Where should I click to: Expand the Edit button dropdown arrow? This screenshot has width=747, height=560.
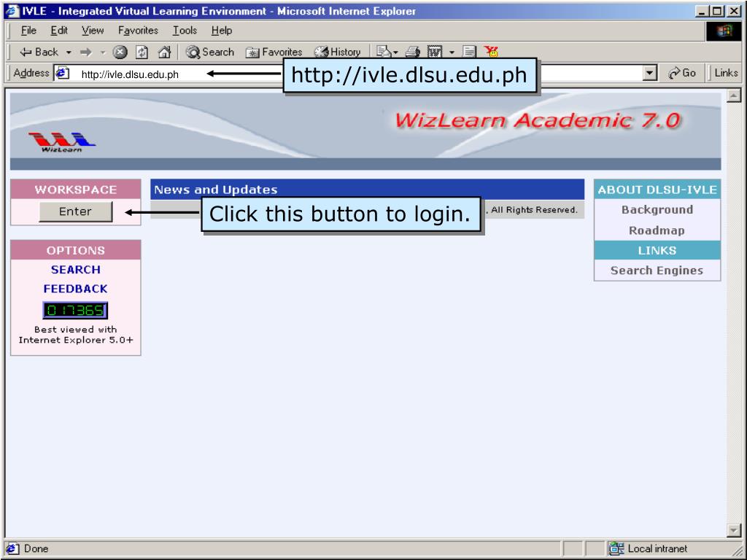point(452,52)
